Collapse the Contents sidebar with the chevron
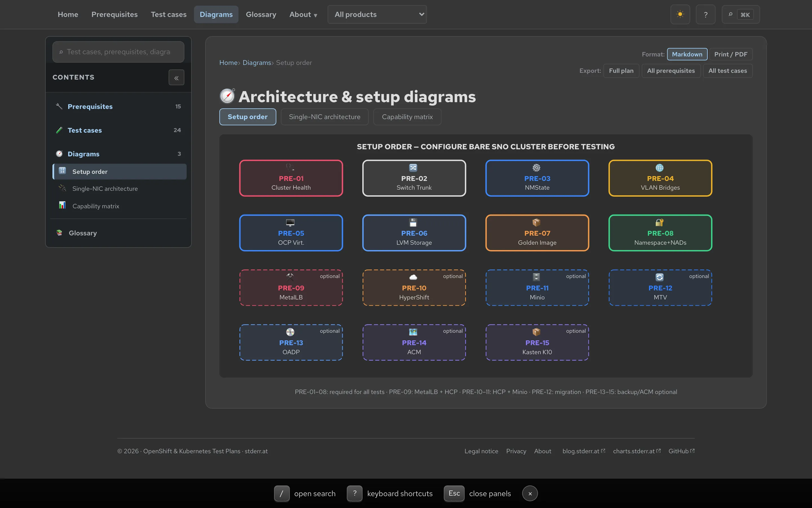 (176, 78)
